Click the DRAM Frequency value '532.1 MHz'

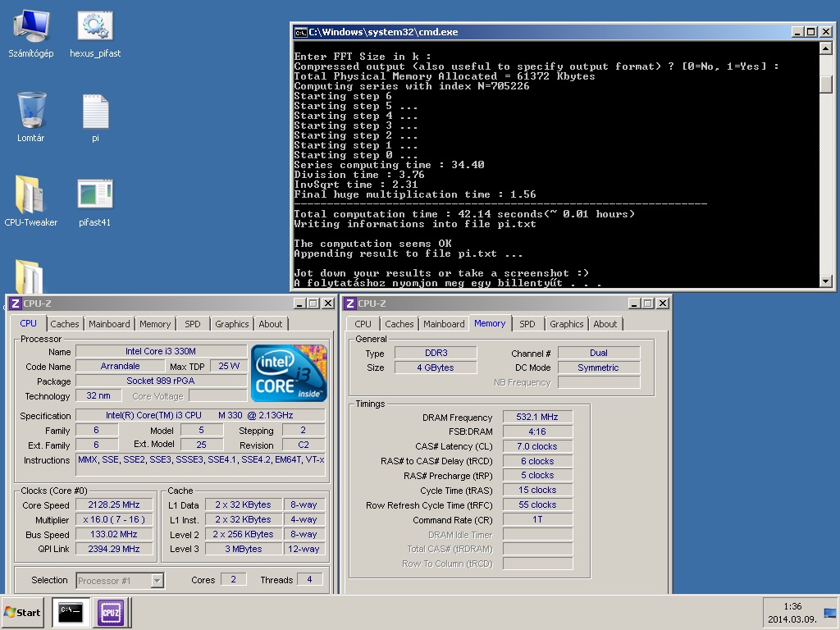(538, 417)
